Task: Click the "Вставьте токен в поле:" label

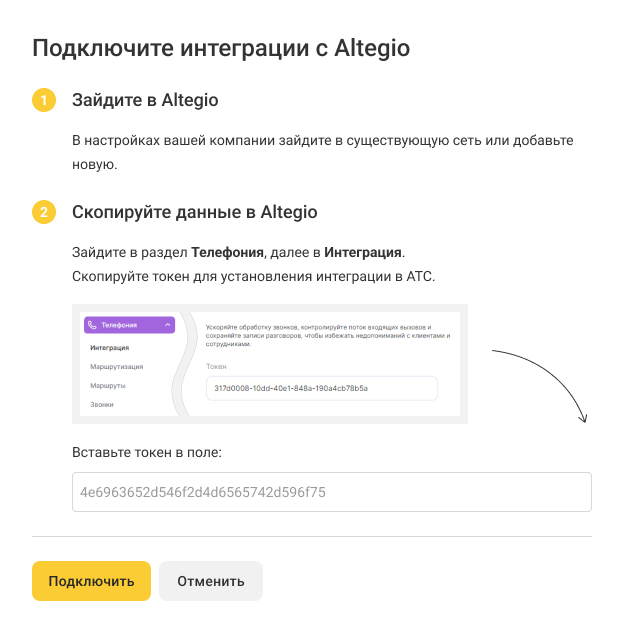Action: [147, 452]
